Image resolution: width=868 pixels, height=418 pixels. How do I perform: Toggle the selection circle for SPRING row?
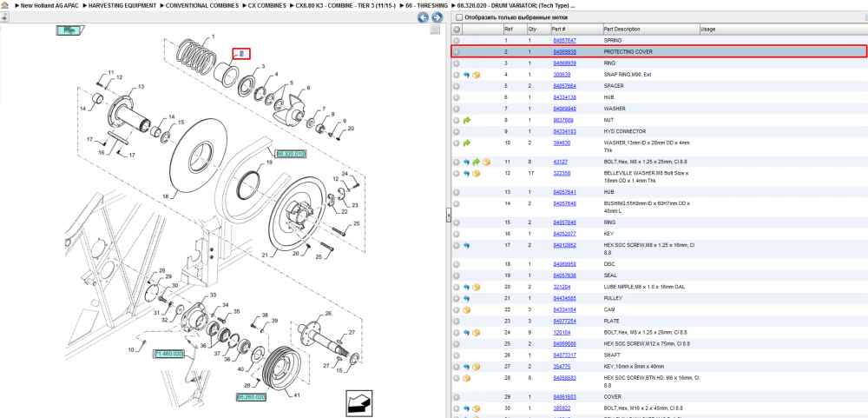tap(457, 41)
